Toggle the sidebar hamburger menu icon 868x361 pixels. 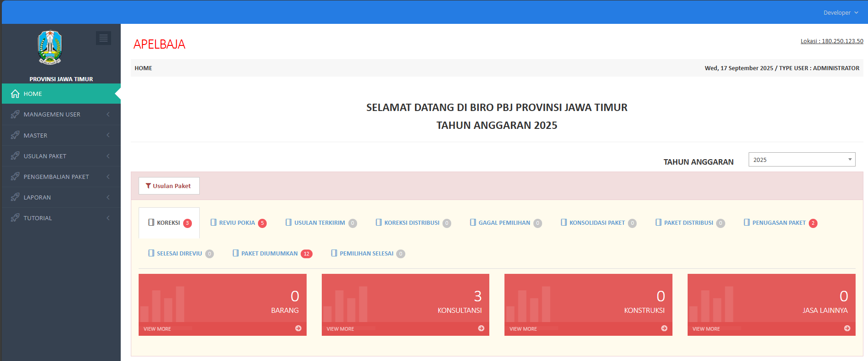103,38
